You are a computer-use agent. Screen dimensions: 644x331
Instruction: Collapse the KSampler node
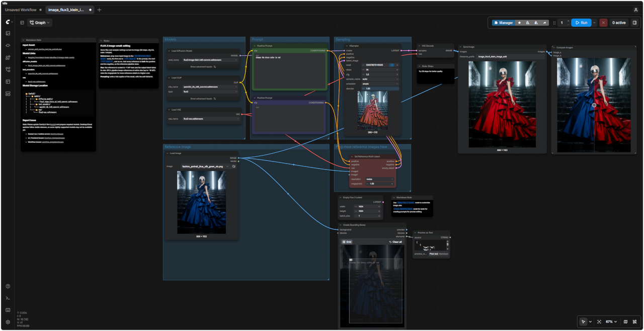[x=347, y=46]
